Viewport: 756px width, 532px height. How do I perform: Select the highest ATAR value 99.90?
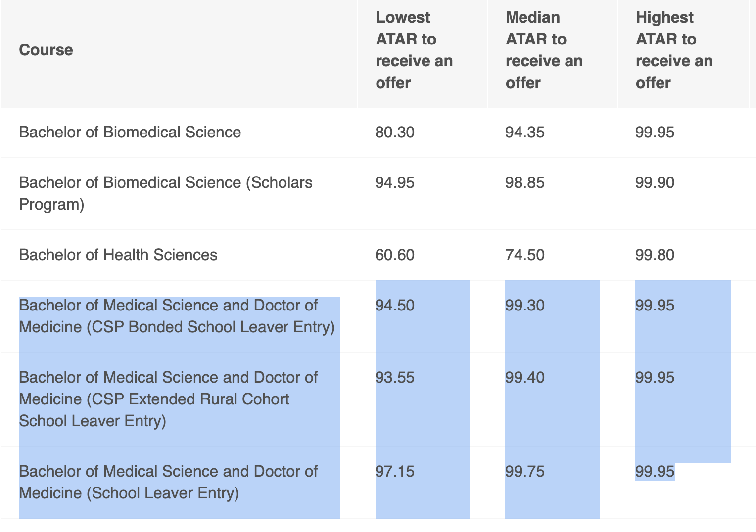point(655,182)
